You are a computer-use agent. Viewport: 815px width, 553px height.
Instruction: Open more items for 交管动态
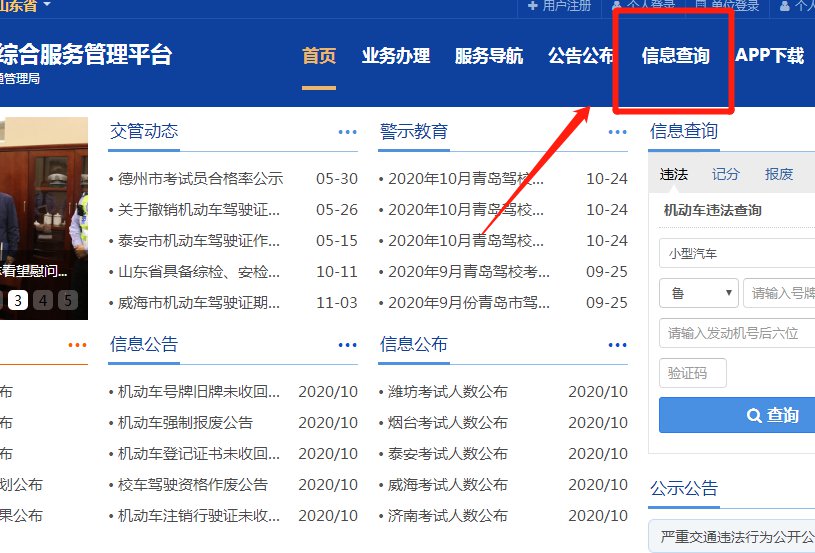(347, 132)
